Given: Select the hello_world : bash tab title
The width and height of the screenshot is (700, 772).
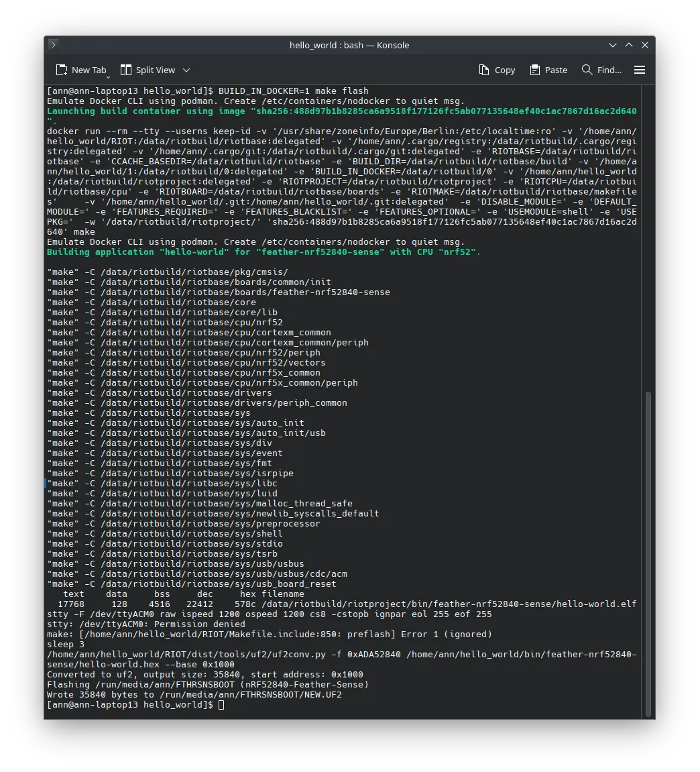Looking at the screenshot, I should (349, 44).
